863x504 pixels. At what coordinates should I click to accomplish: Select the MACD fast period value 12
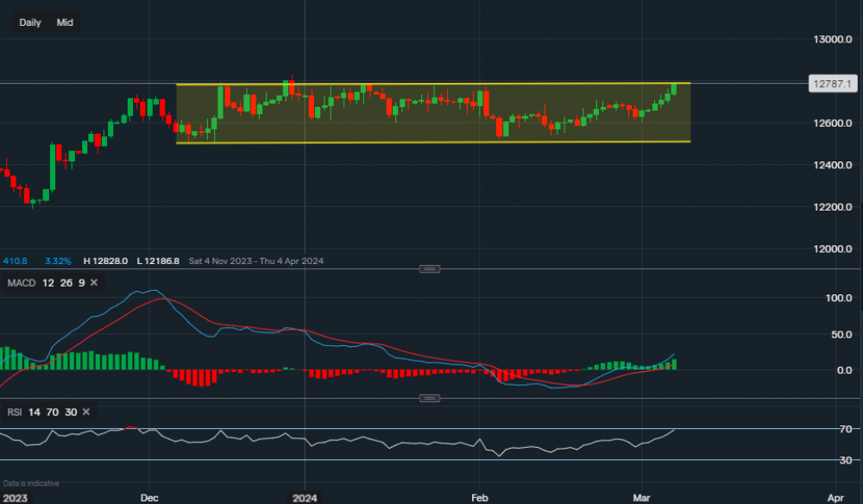[x=47, y=282]
